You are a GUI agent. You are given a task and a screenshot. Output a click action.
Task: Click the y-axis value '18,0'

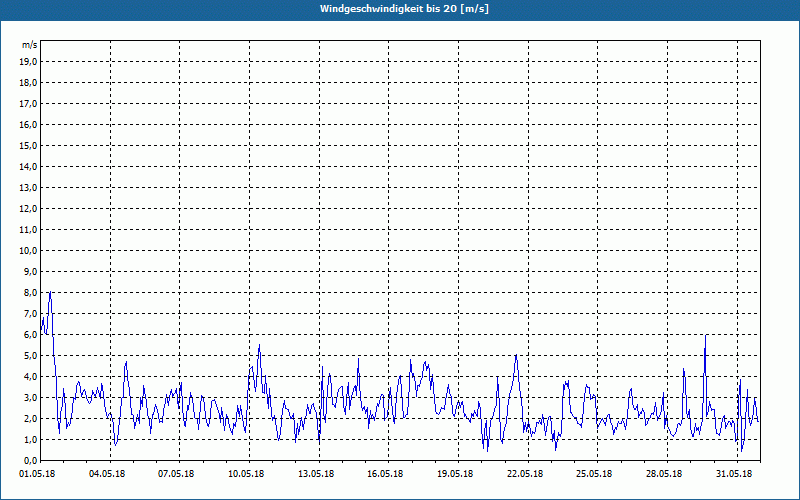pos(28,83)
